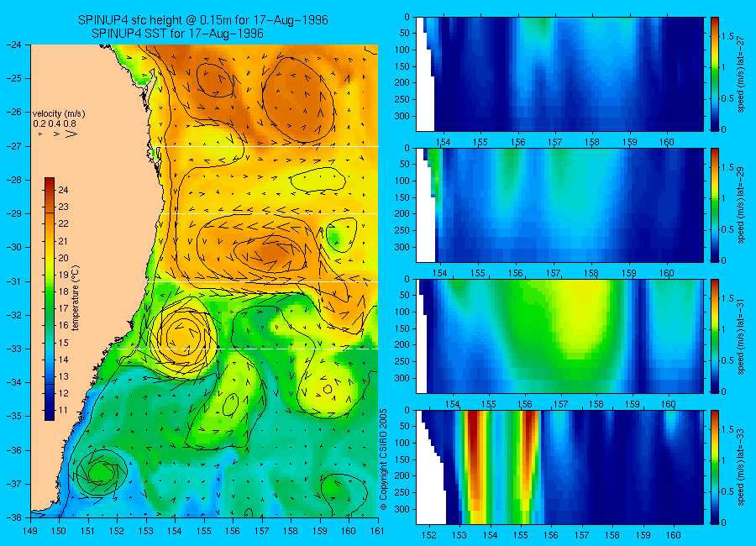Viewport: 756px width, 546px height.
Task: Click the '20' value on the temperature color bar
Action: pos(63,258)
